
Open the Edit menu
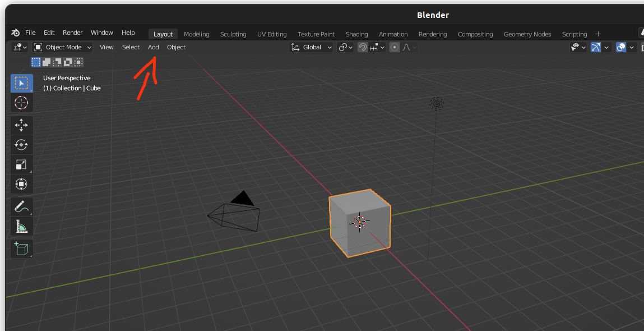click(49, 33)
